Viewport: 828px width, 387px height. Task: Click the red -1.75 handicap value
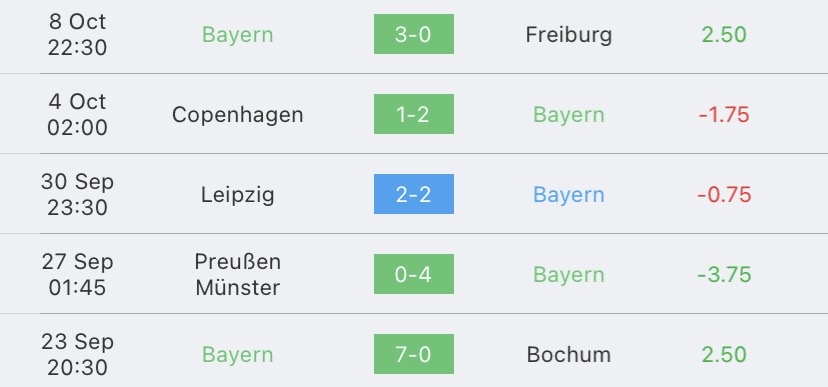click(724, 115)
